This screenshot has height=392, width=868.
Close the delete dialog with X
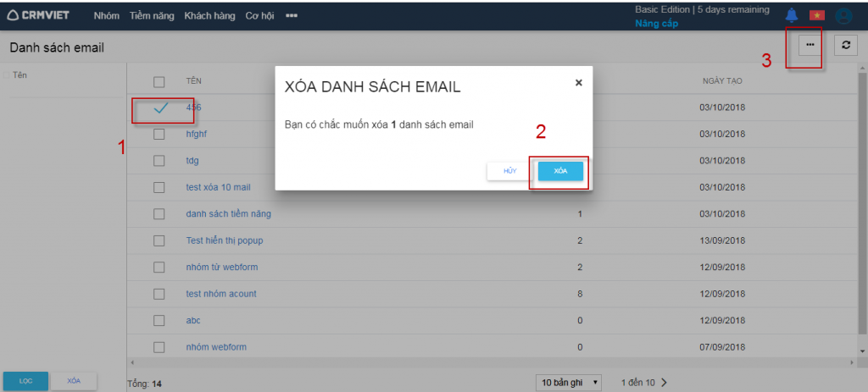point(579,83)
